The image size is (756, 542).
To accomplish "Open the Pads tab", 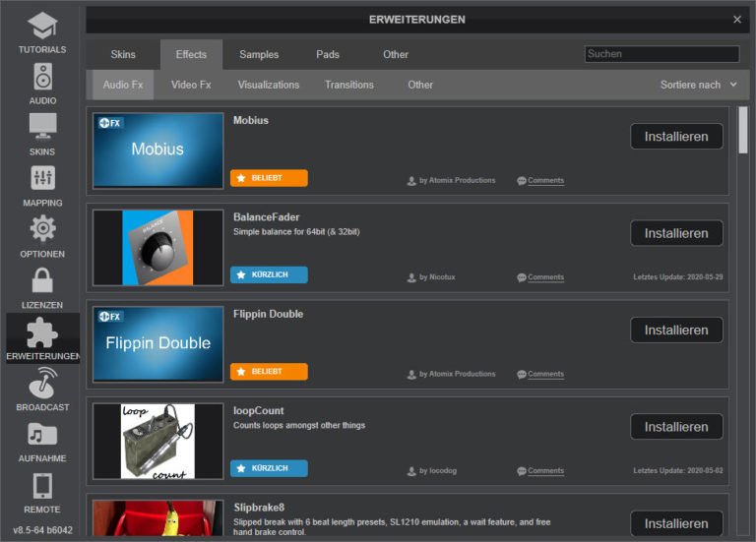I will coord(328,54).
